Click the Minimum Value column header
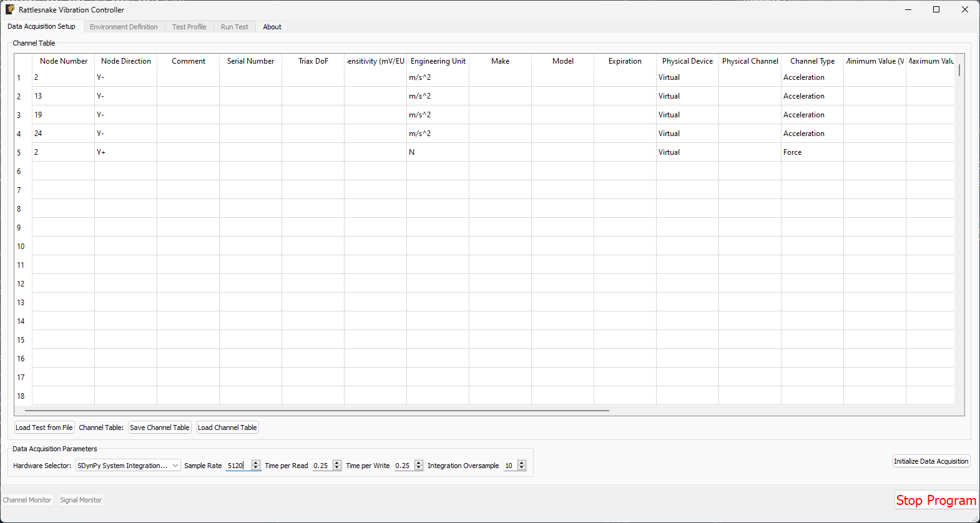This screenshot has height=523, width=980. (x=875, y=61)
